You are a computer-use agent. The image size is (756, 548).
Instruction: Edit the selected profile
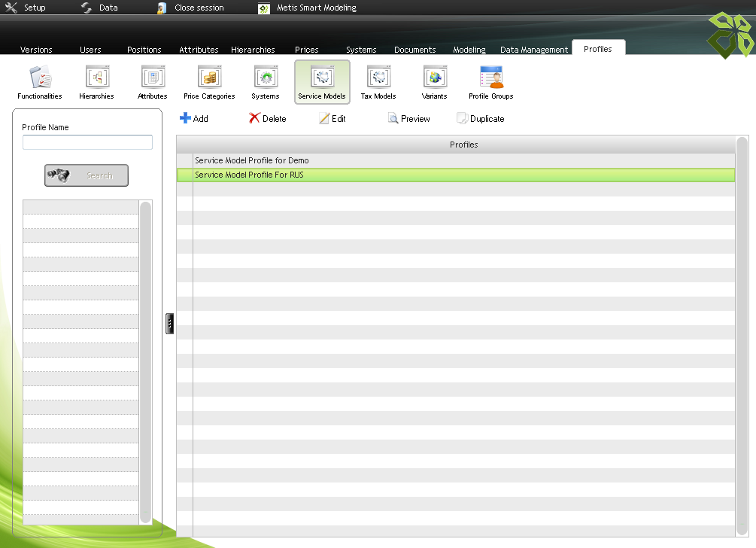pos(332,118)
